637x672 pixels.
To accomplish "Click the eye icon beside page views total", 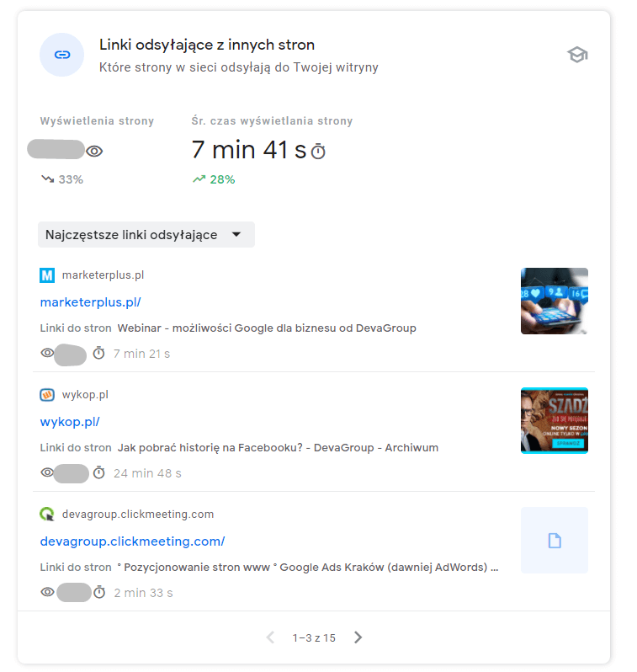I will click(94, 152).
